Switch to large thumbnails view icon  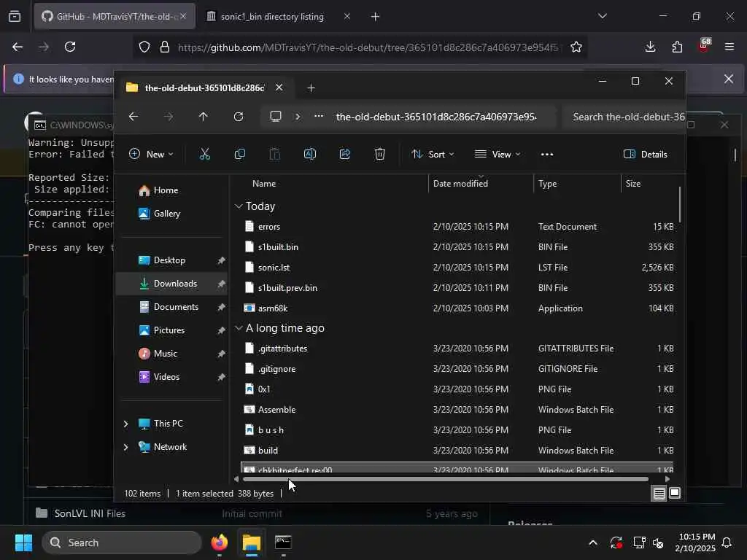click(675, 494)
